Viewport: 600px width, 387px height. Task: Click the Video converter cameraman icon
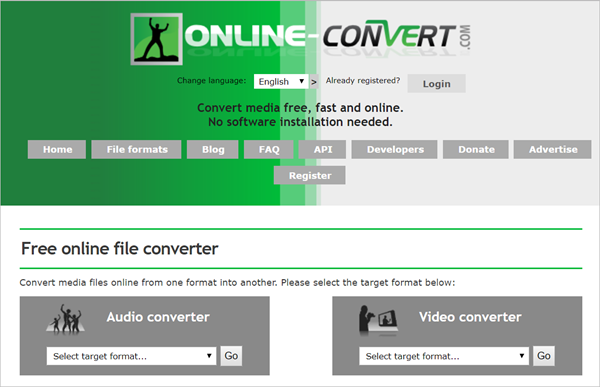pos(378,320)
